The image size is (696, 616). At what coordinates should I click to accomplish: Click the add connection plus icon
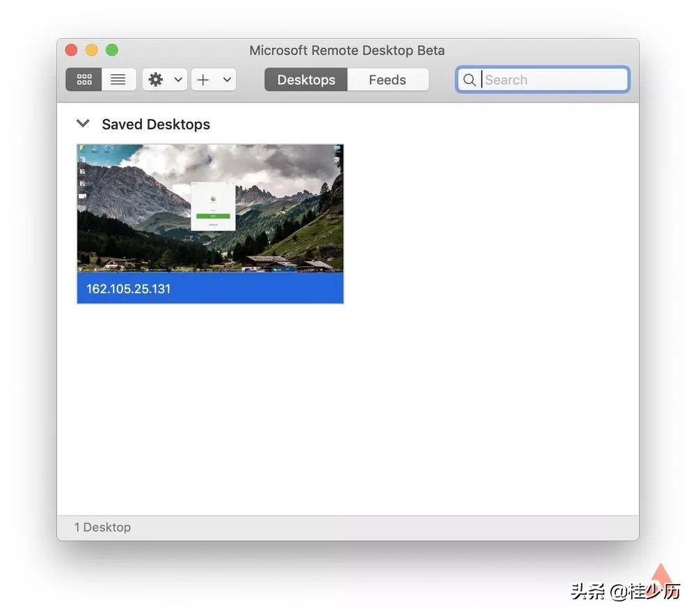tap(203, 78)
